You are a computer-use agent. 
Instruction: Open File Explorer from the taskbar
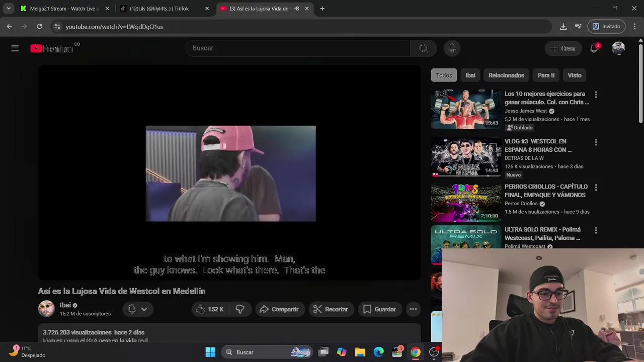coord(360,352)
